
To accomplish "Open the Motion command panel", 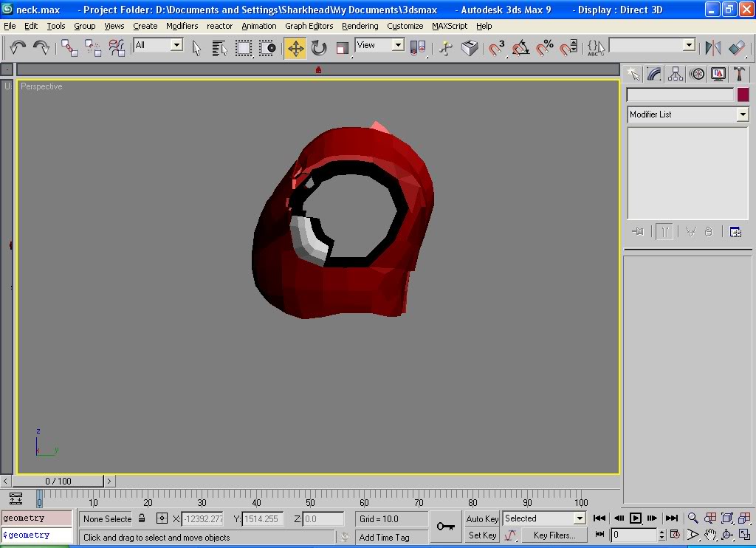I will pos(696,74).
